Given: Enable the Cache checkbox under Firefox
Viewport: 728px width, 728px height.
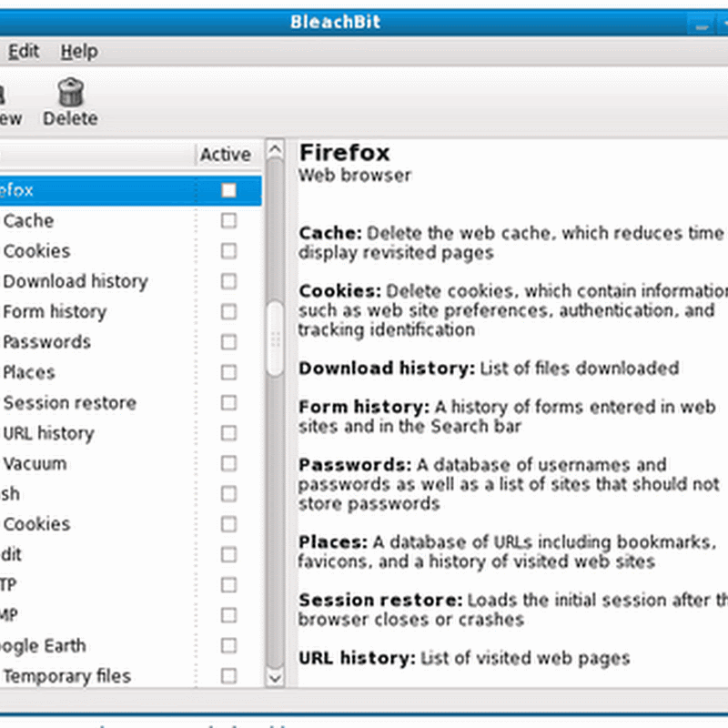Looking at the screenshot, I should click(x=228, y=220).
